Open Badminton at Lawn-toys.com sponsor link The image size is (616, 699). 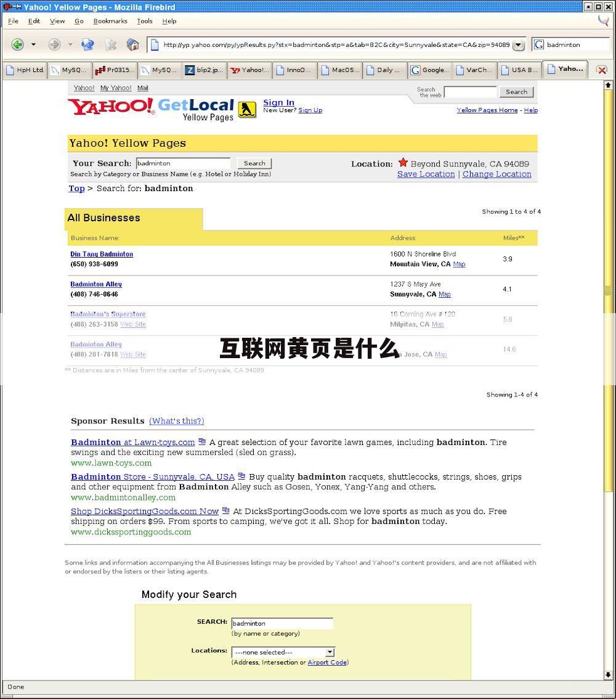click(132, 442)
